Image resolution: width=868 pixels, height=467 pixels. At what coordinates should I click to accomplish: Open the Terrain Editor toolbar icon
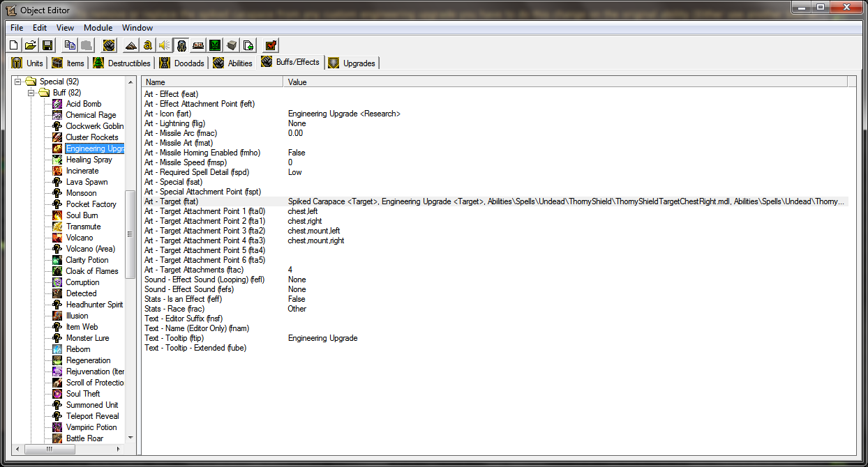click(130, 45)
